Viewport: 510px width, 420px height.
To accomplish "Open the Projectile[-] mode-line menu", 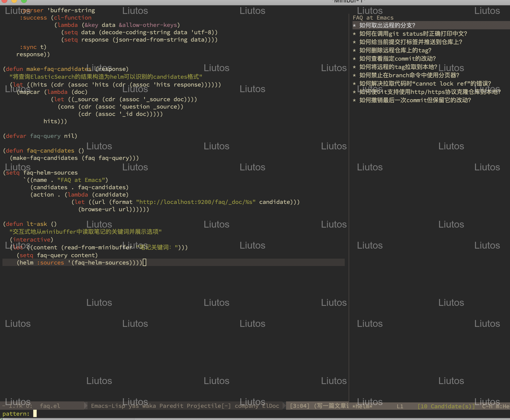I will pyautogui.click(x=209, y=406).
